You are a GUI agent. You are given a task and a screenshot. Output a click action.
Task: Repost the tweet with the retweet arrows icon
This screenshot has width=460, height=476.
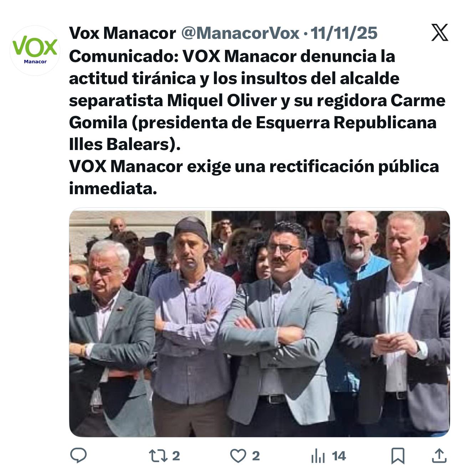[158, 456]
